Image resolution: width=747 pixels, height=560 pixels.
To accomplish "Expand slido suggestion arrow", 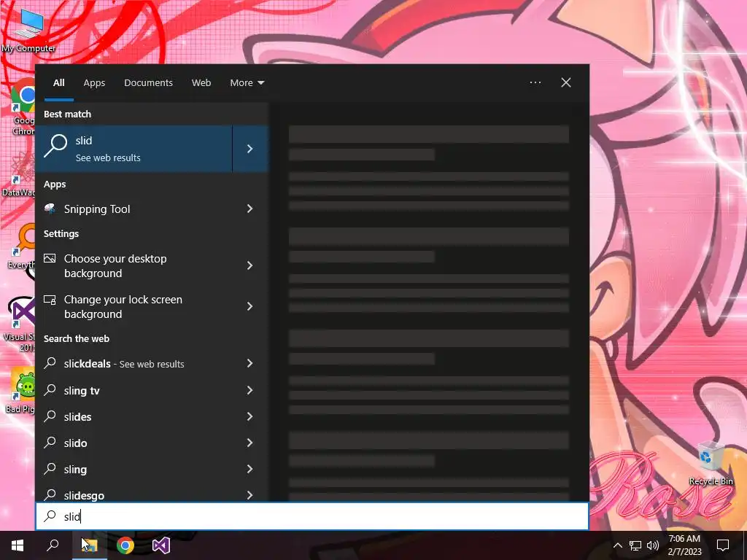I will [x=250, y=443].
